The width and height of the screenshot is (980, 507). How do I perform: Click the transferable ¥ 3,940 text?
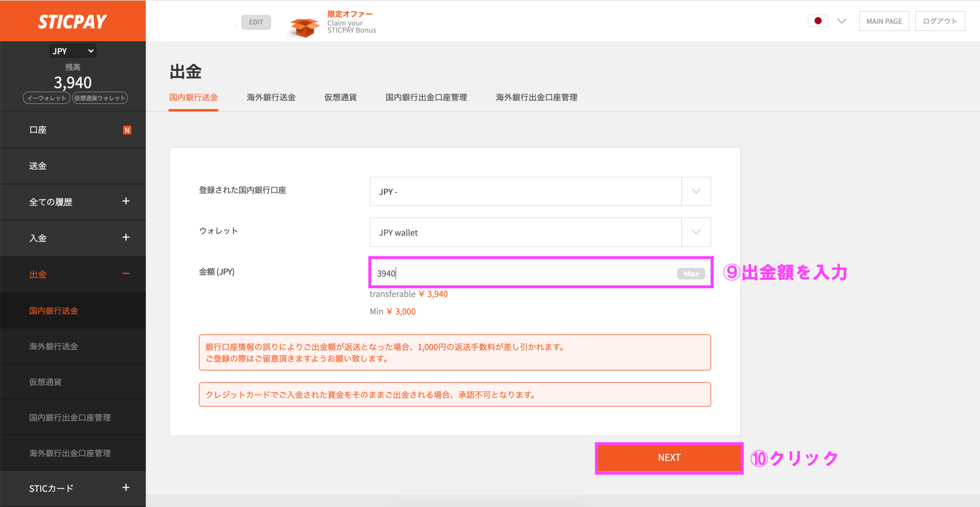408,294
